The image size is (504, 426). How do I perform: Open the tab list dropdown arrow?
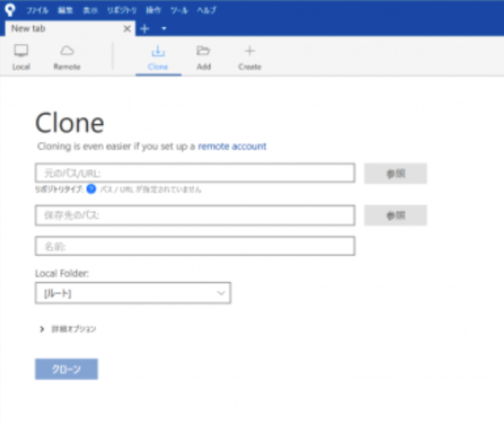[164, 29]
